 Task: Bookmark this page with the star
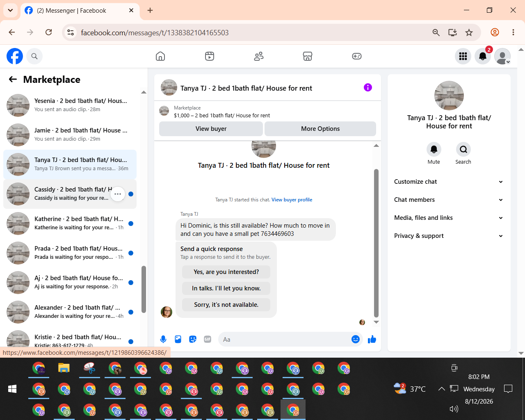pos(469,32)
